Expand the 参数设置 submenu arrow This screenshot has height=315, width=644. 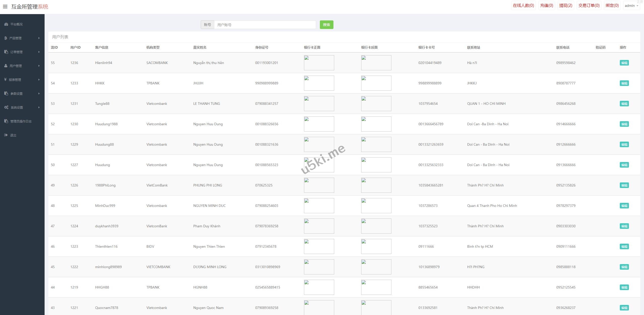point(39,93)
